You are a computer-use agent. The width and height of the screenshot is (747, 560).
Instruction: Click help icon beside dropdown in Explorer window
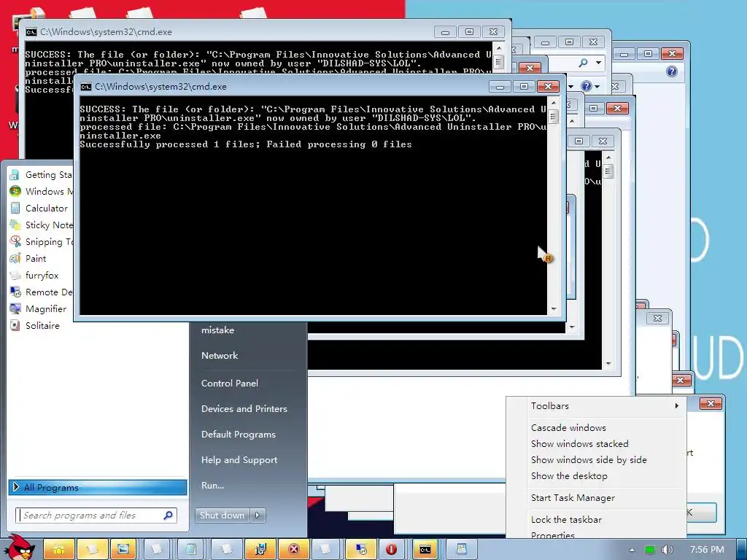point(587,86)
